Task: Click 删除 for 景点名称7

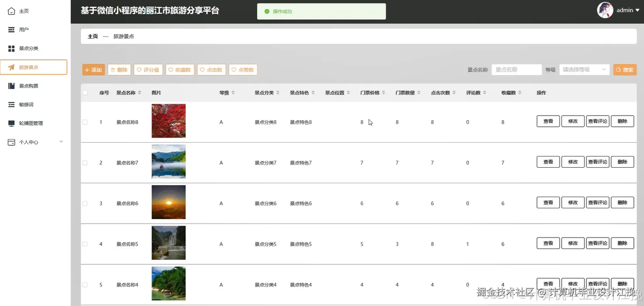Action: coord(622,162)
